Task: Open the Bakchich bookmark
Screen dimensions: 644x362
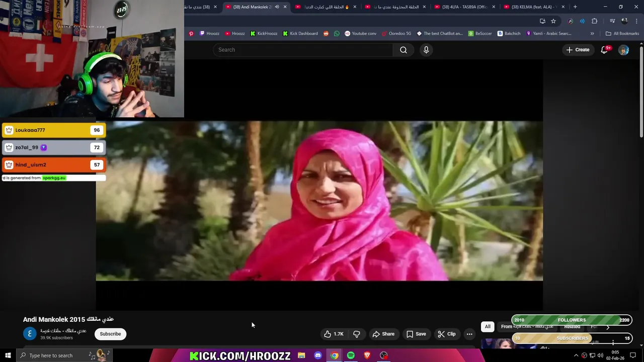Action: pos(509,34)
